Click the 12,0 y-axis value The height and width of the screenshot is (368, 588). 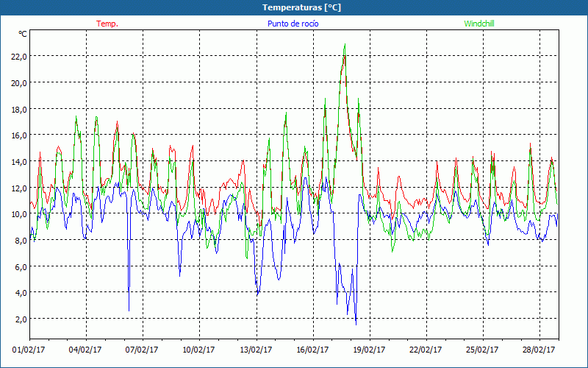coord(19,188)
